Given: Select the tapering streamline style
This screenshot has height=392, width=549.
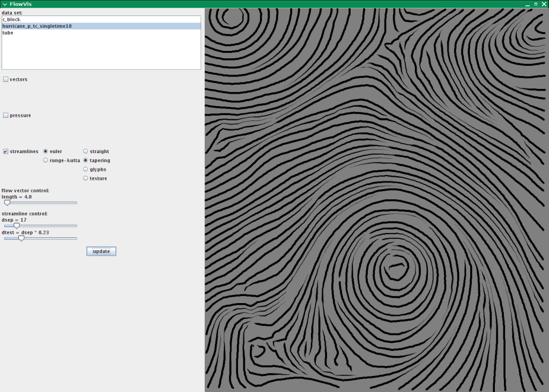Looking at the screenshot, I should pos(86,160).
